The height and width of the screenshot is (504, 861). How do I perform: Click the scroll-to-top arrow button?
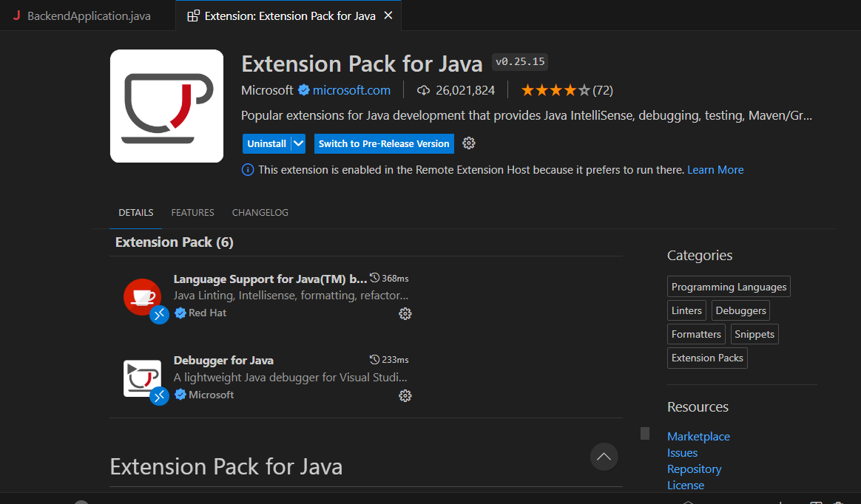click(x=604, y=457)
